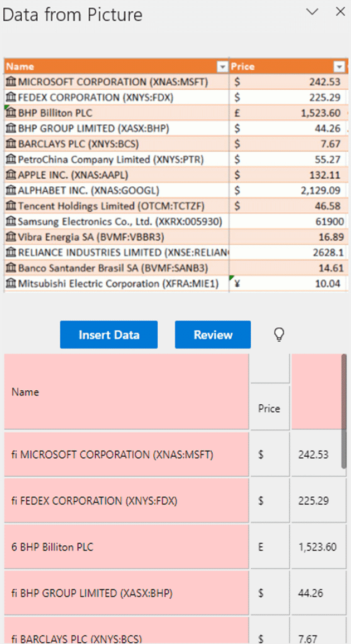This screenshot has width=351, height=644.
Task: Open the Price column filter dropdown
Action: point(339,67)
